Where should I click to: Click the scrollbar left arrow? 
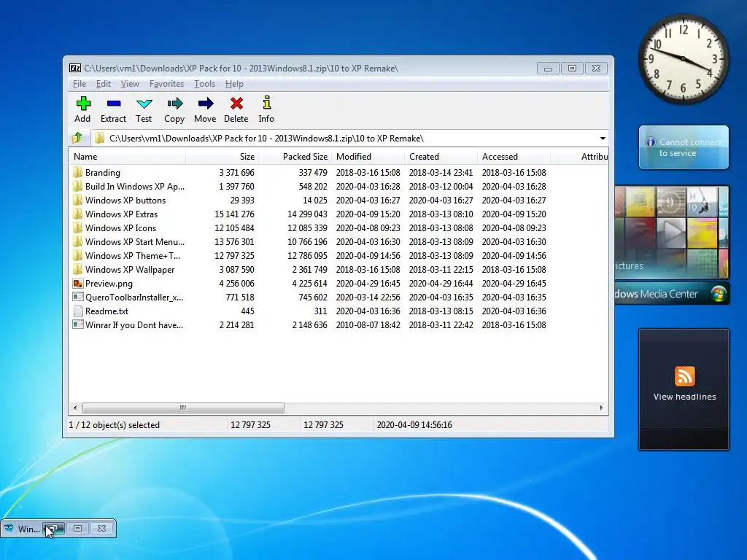(x=75, y=408)
